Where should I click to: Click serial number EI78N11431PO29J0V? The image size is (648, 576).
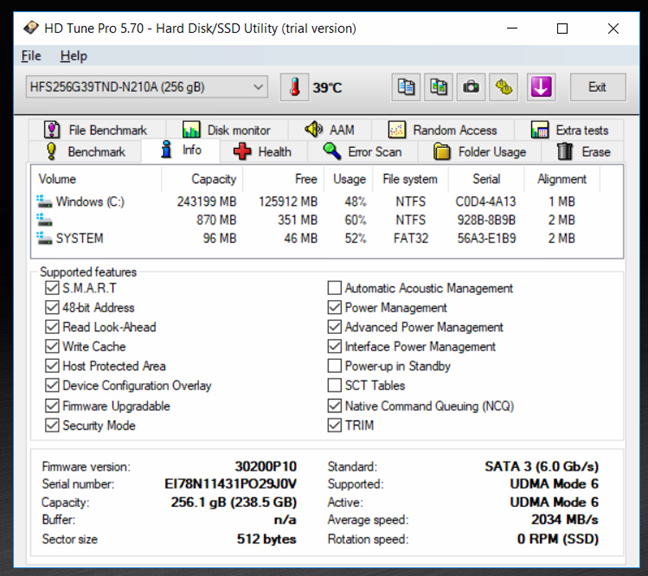[x=231, y=483]
